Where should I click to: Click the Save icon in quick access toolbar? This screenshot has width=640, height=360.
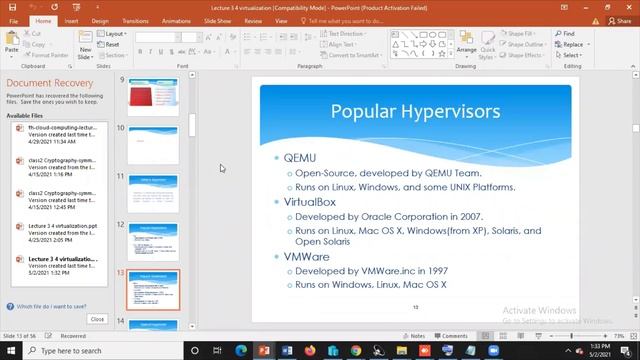12,7
